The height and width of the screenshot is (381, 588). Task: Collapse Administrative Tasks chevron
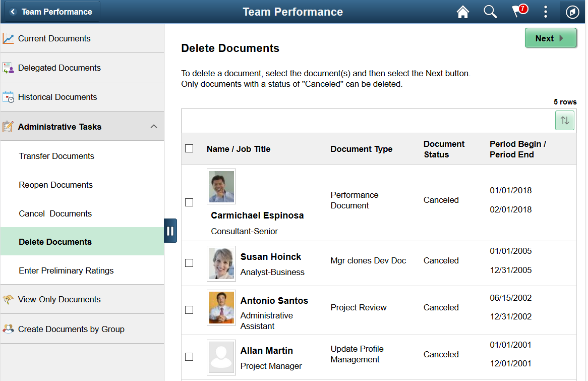coord(154,127)
